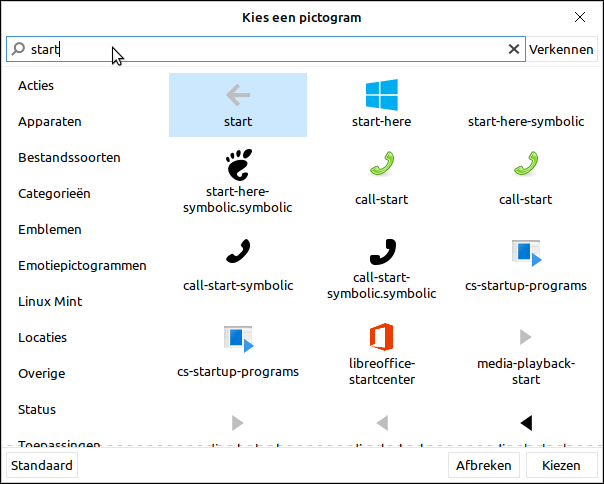This screenshot has width=604, height=484.
Task: Focus the icon search text field
Action: [x=270, y=49]
